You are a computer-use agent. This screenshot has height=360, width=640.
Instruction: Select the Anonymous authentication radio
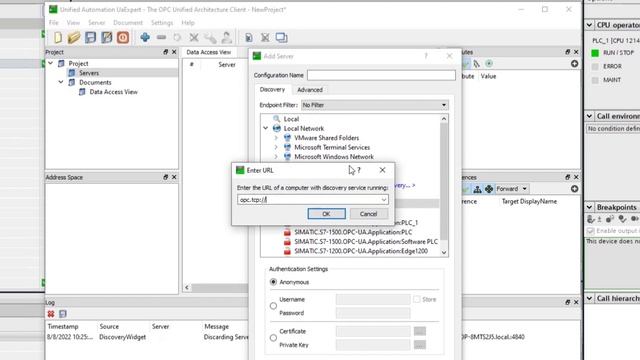(273, 282)
